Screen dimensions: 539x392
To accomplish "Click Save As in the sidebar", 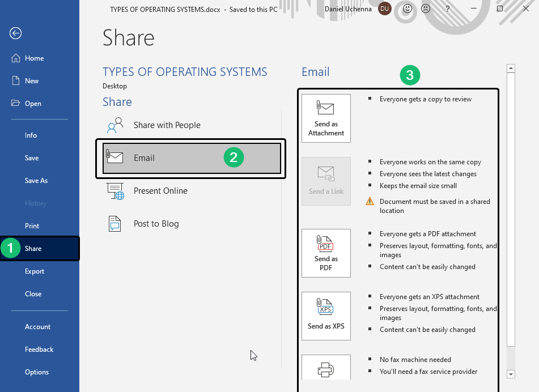I will click(x=36, y=181).
